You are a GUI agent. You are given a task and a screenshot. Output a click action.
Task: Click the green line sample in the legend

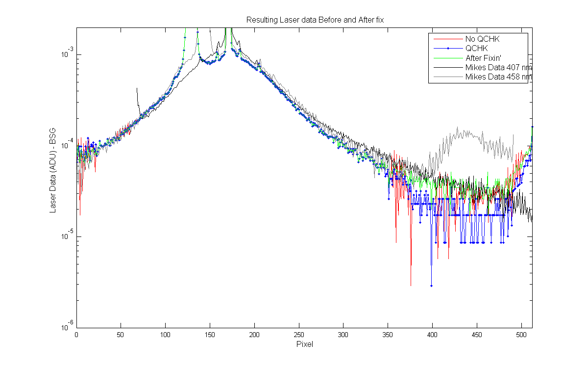(x=447, y=58)
